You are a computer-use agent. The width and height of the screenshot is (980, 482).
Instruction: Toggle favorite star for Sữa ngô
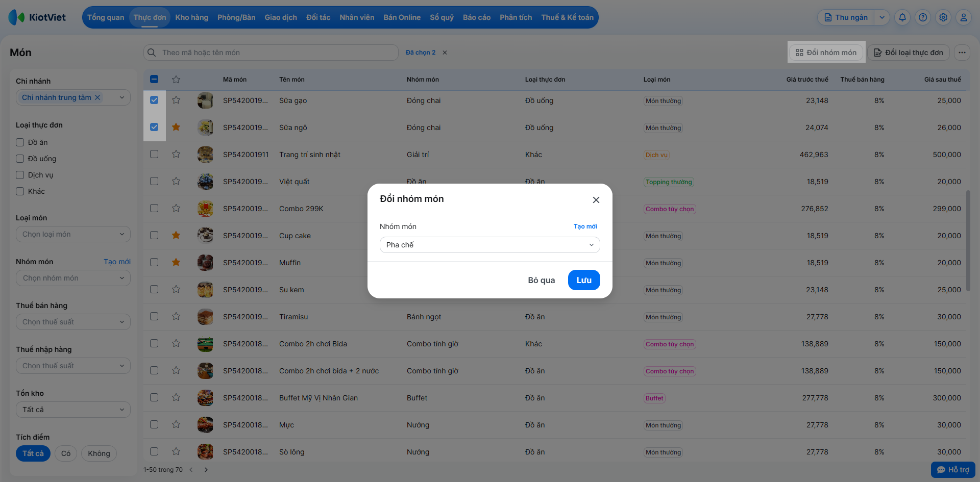pyautogui.click(x=176, y=127)
